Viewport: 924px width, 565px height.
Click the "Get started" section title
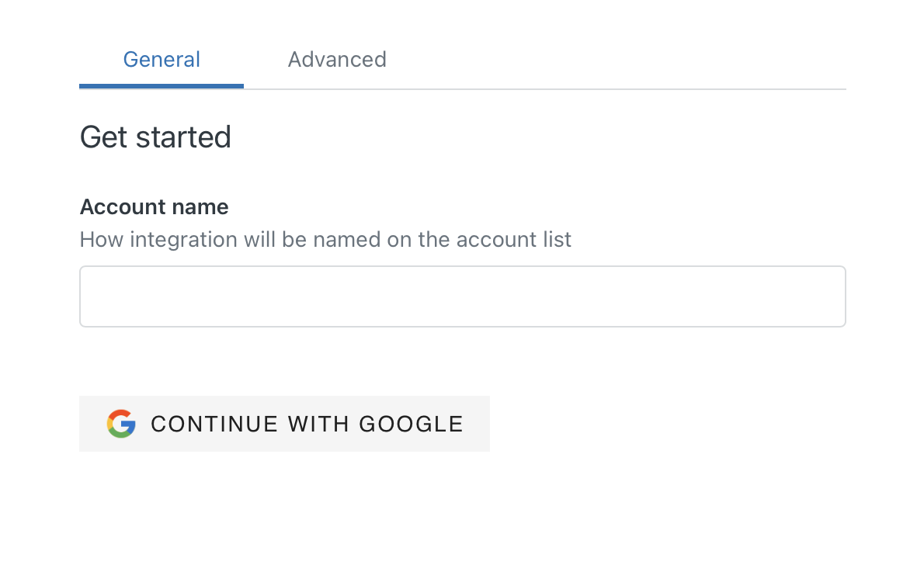coord(155,137)
